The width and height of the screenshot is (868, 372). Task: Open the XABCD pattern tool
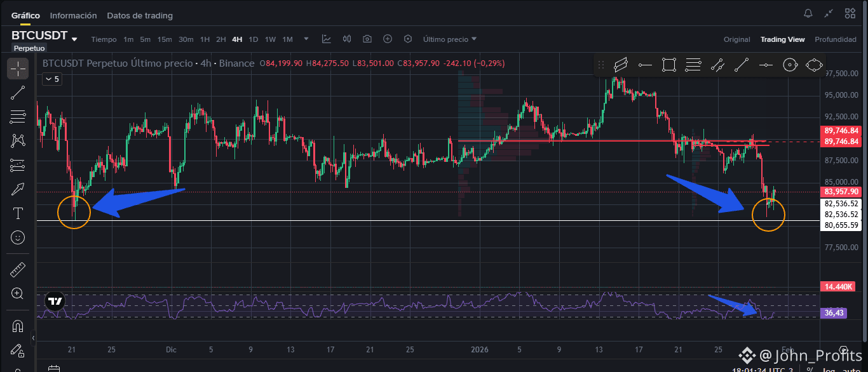point(18,141)
